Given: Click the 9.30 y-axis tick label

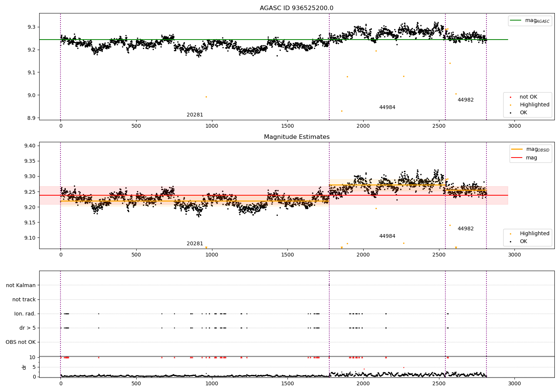Looking at the screenshot, I should 30,177.
